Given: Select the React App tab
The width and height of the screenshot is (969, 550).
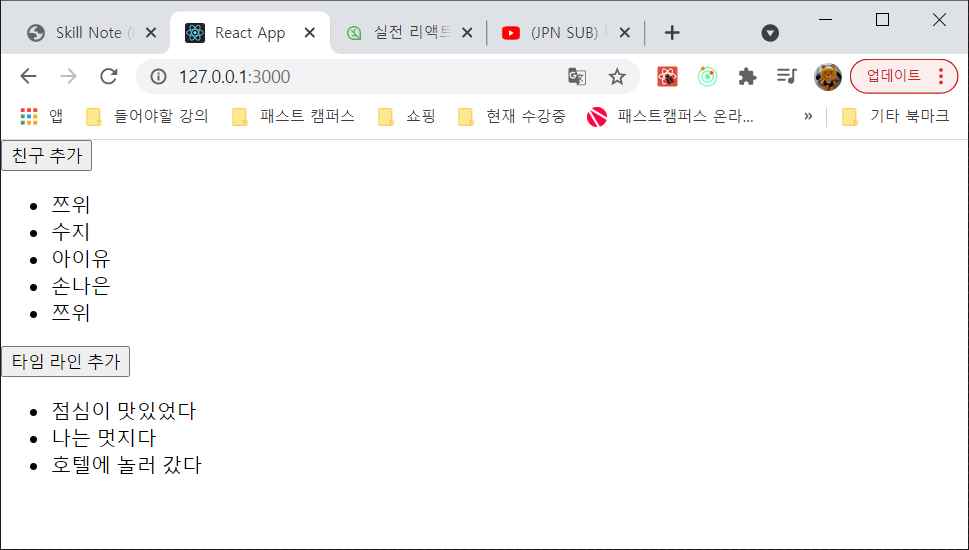Looking at the screenshot, I should tap(250, 33).
